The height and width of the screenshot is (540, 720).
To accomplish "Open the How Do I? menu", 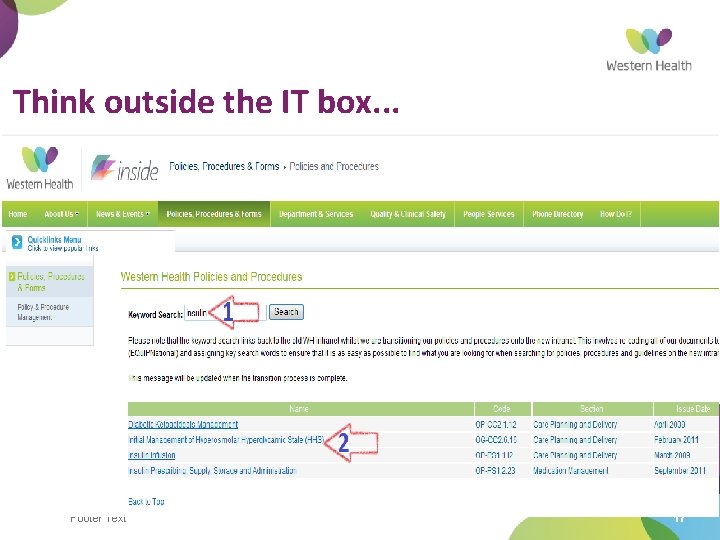I will 616,214.
